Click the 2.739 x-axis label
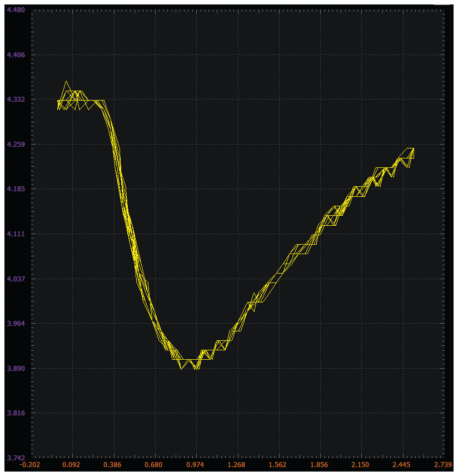The image size is (458, 476). coord(443,465)
